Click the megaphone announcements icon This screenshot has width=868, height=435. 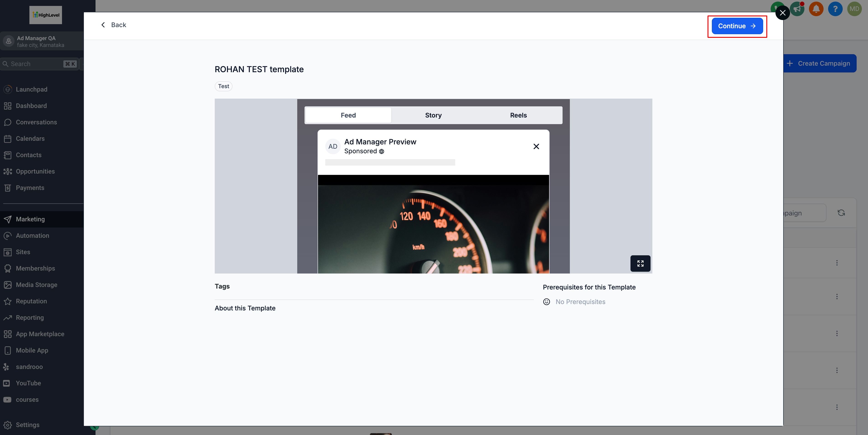[797, 9]
